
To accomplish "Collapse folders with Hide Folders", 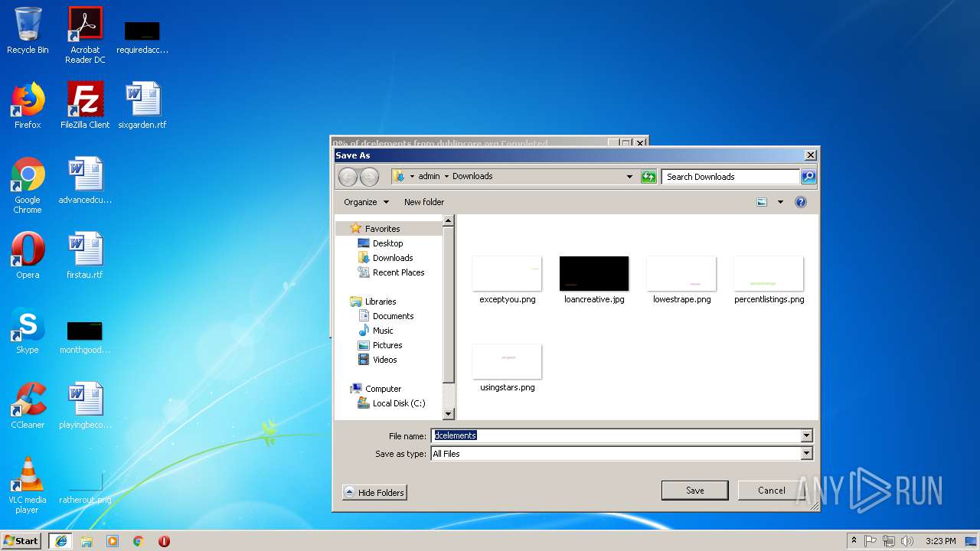I will [x=374, y=492].
